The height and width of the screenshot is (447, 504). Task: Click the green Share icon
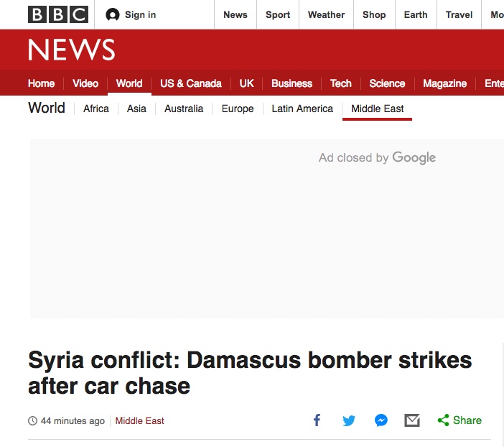[444, 420]
